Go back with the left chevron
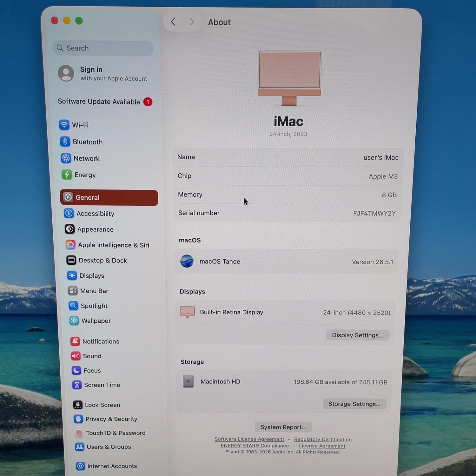Viewport: 476px width, 476px height. point(173,22)
